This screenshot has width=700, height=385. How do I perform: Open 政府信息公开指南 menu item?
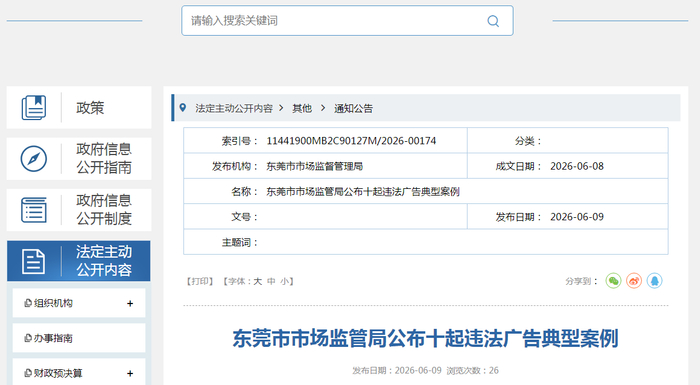coord(79,159)
